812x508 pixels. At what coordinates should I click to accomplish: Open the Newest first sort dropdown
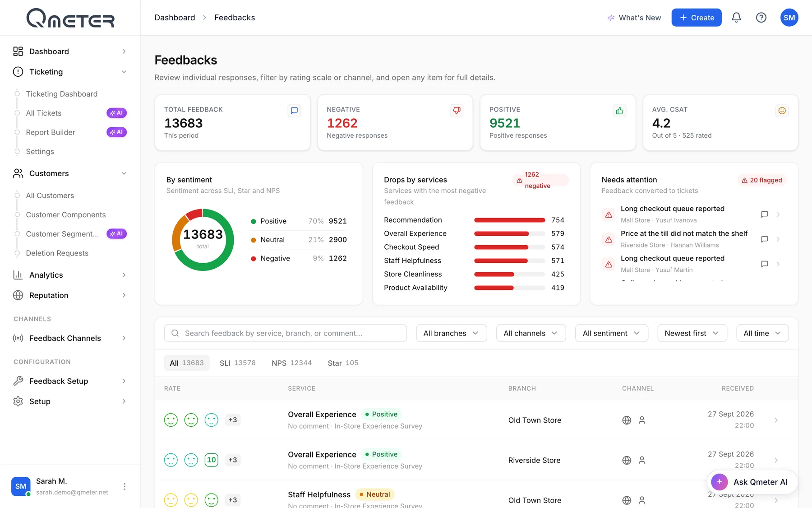coord(692,333)
